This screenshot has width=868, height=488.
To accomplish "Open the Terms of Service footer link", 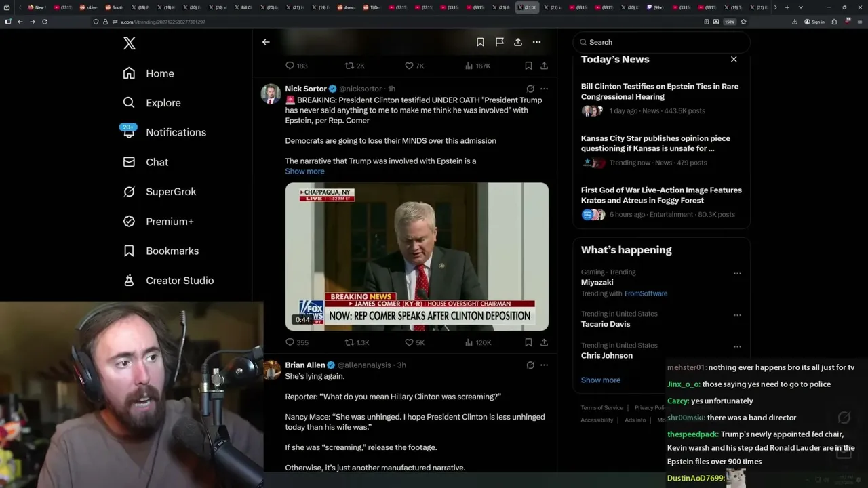I will click(x=602, y=408).
